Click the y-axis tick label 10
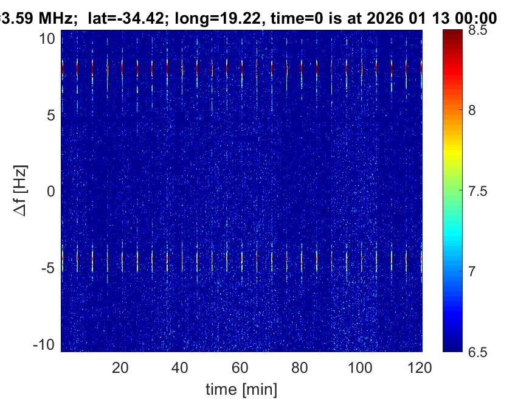The height and width of the screenshot is (399, 532). pos(49,39)
